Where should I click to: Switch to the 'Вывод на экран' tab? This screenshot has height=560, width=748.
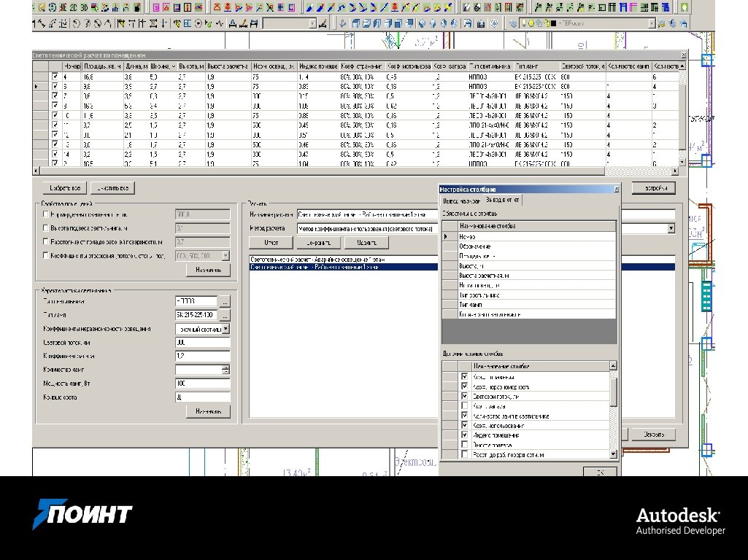pos(460,201)
